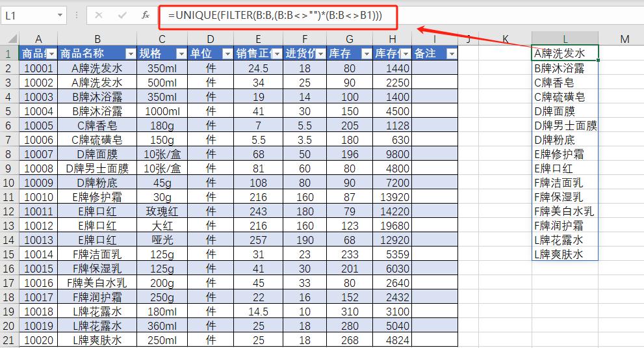Click stock value cell 19680
This screenshot has height=348, width=644.
point(393,226)
